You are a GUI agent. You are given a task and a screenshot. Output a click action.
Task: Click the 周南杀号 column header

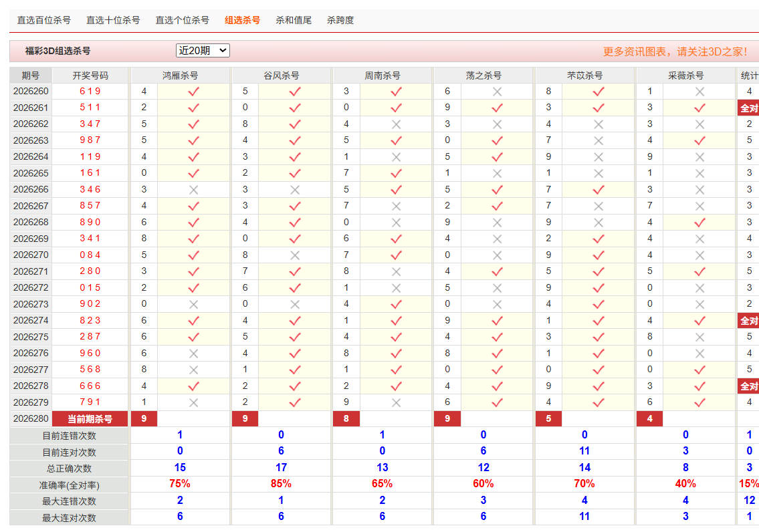tap(383, 76)
